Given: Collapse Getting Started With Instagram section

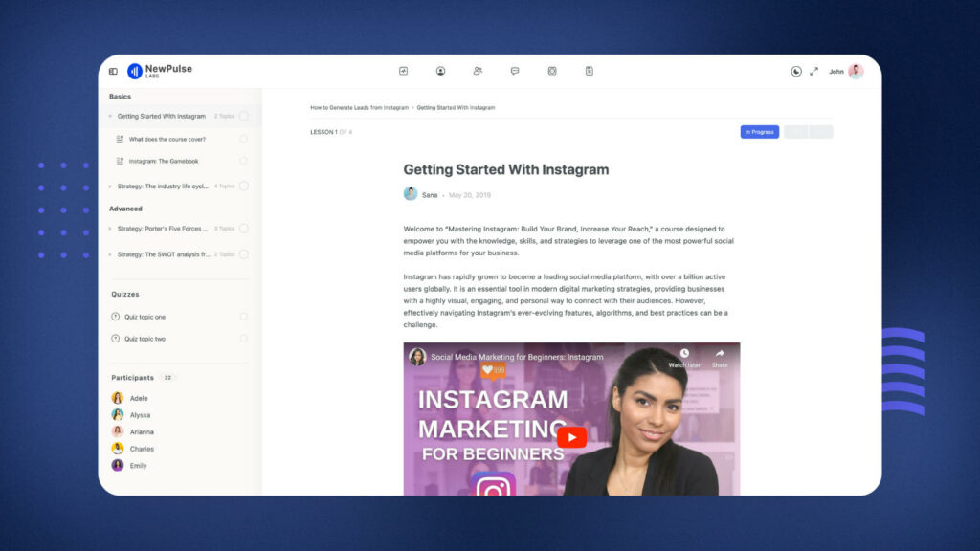Looking at the screenshot, I should (110, 117).
